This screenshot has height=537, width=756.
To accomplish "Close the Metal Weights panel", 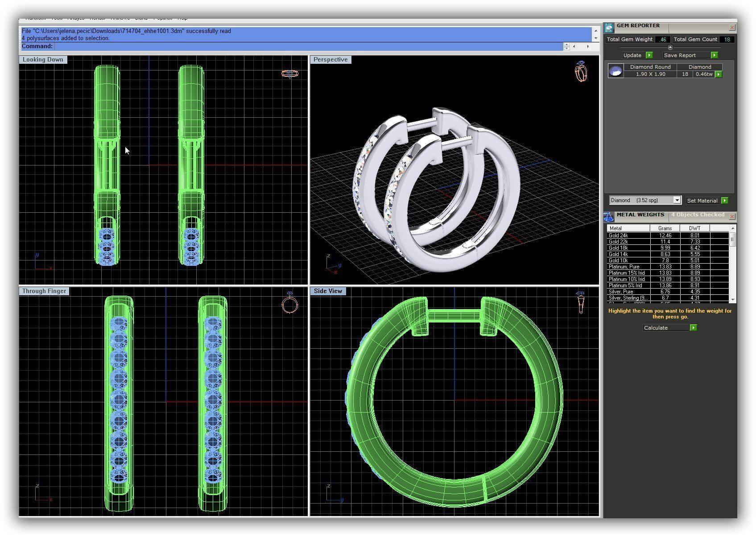I will click(732, 217).
